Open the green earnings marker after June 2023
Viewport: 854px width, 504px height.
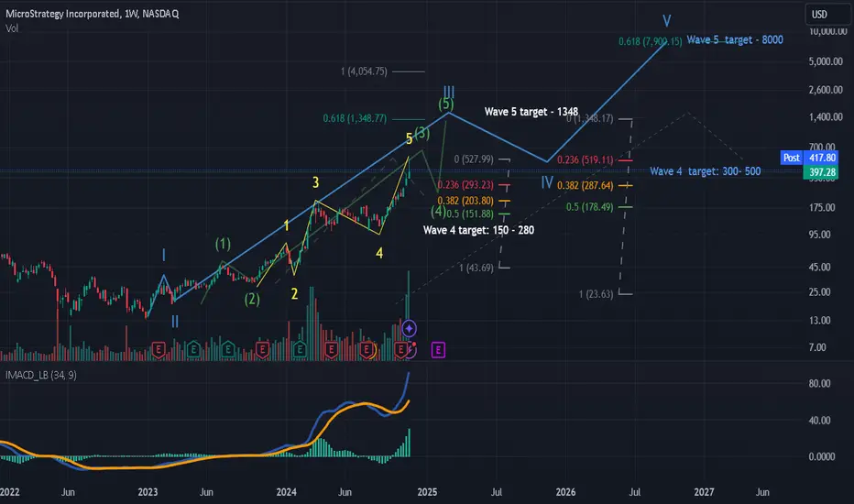[228, 349]
